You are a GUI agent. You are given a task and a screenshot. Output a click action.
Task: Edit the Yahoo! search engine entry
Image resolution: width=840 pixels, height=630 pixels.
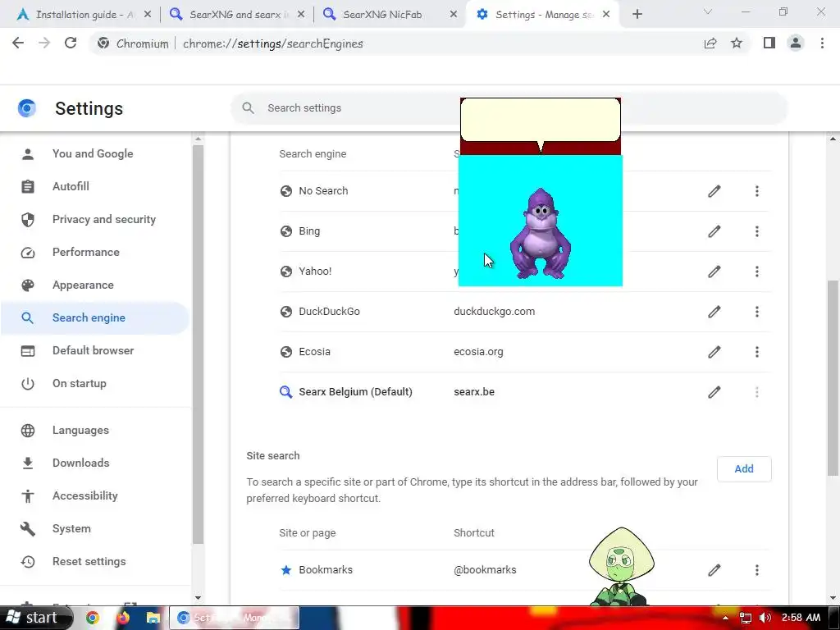(x=714, y=272)
